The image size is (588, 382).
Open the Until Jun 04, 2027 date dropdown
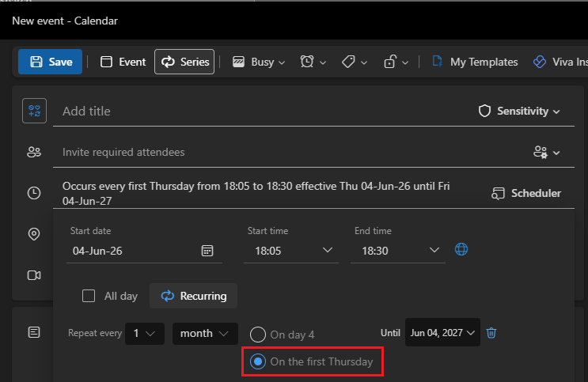click(442, 332)
